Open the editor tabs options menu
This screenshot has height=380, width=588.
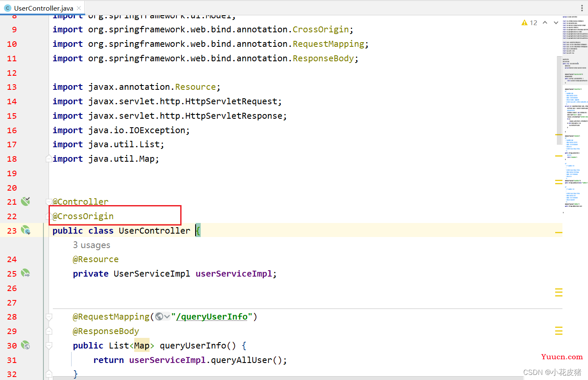click(582, 8)
